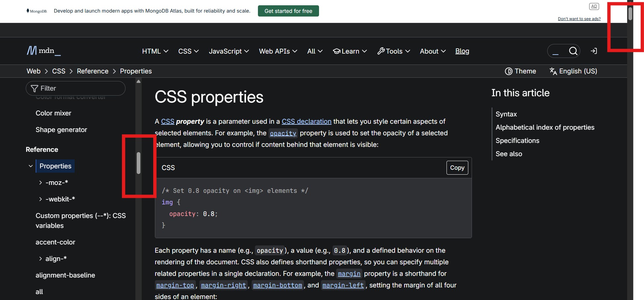
Task: Click the login arrow icon
Action: click(x=594, y=51)
